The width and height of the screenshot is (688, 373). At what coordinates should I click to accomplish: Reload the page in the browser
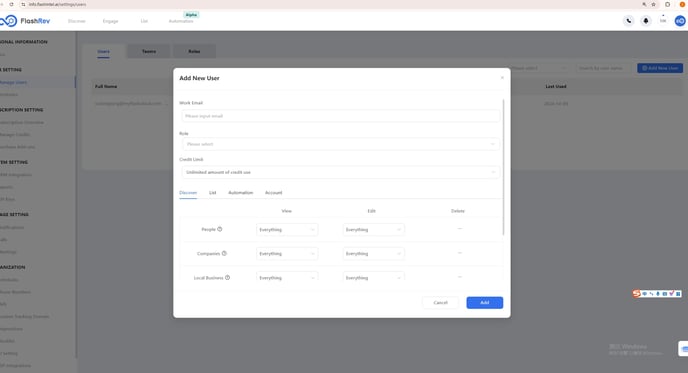[x=11, y=4]
